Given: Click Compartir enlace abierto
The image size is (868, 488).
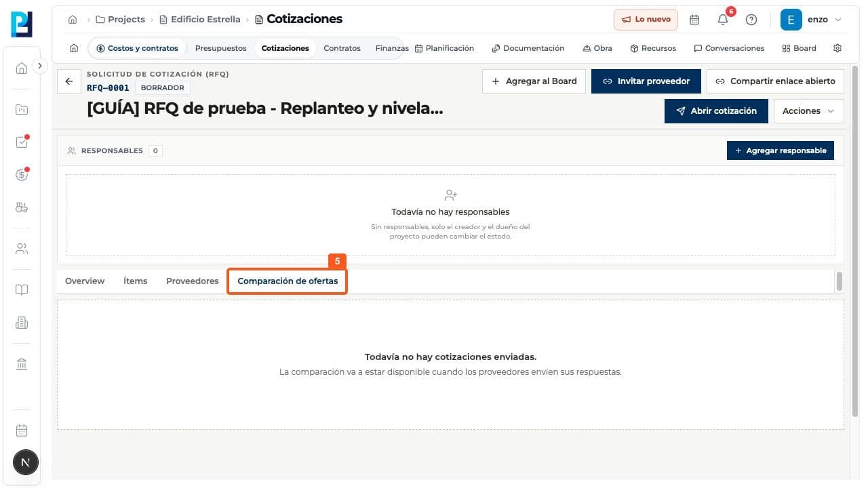Looking at the screenshot, I should (x=776, y=81).
